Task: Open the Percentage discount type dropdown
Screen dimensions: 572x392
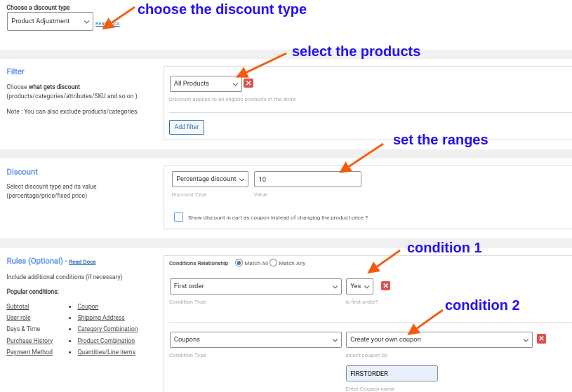Action: (x=210, y=179)
